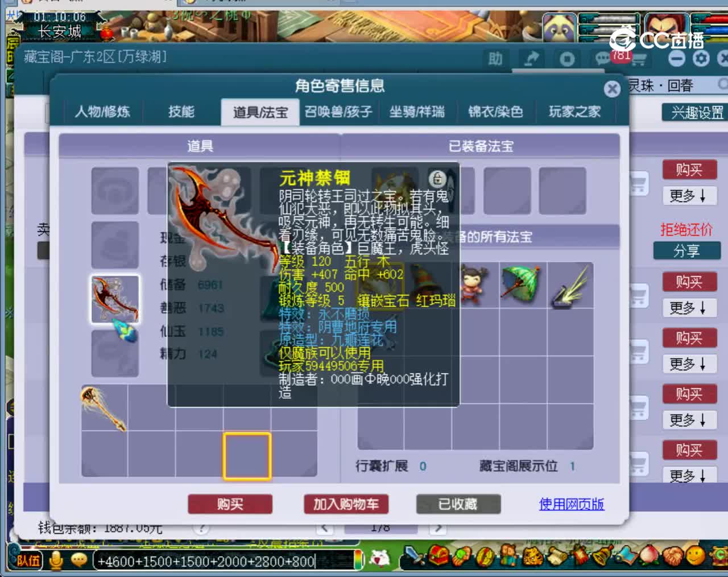Close the 角色寄售信息 dialog

coord(612,89)
